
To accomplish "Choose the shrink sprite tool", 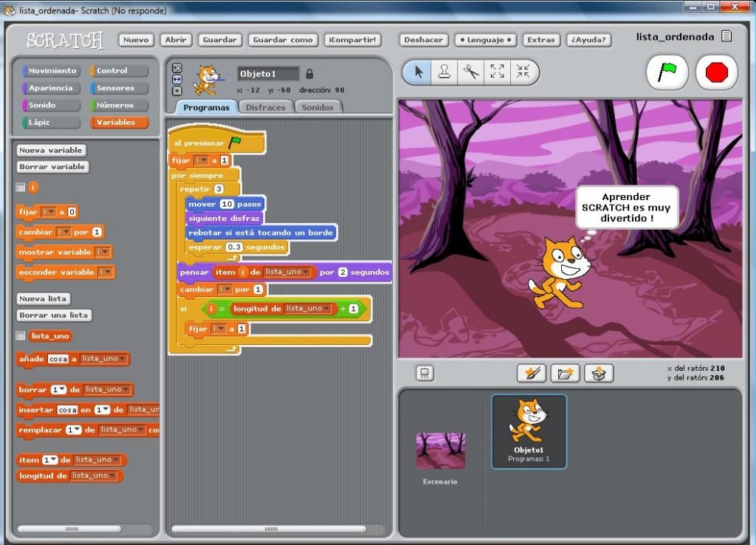I will point(523,72).
